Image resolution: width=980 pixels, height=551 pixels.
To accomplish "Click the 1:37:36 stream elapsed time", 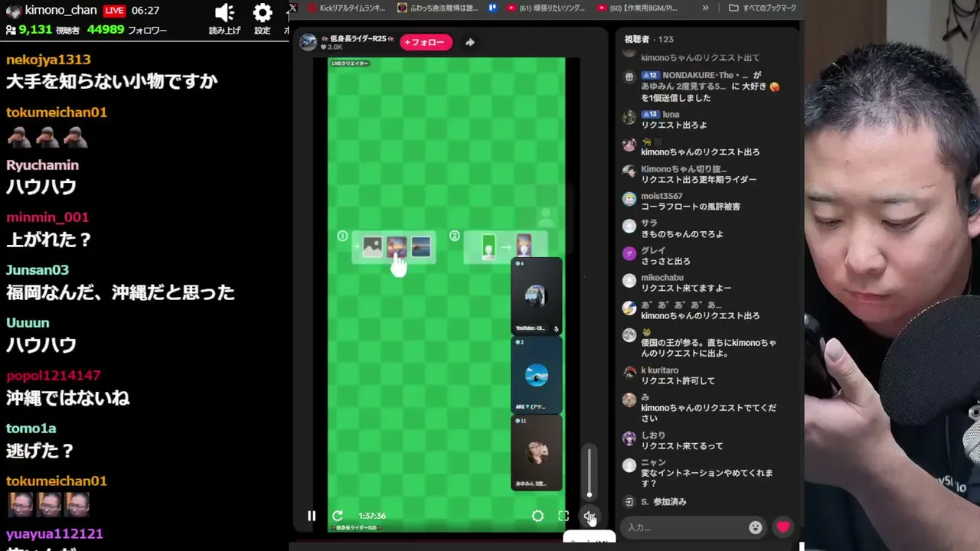I will 372,516.
